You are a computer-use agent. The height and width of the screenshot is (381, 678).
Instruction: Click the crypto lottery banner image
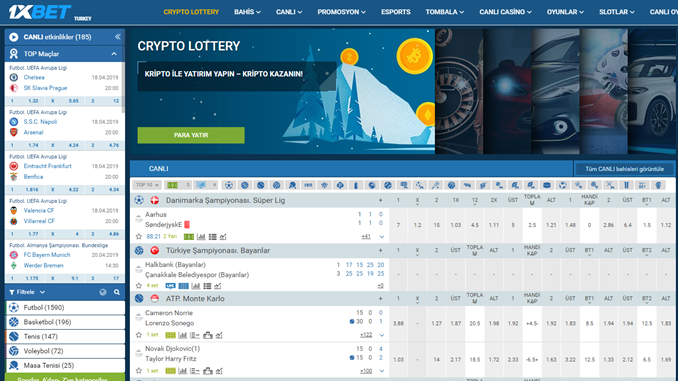coord(282,91)
